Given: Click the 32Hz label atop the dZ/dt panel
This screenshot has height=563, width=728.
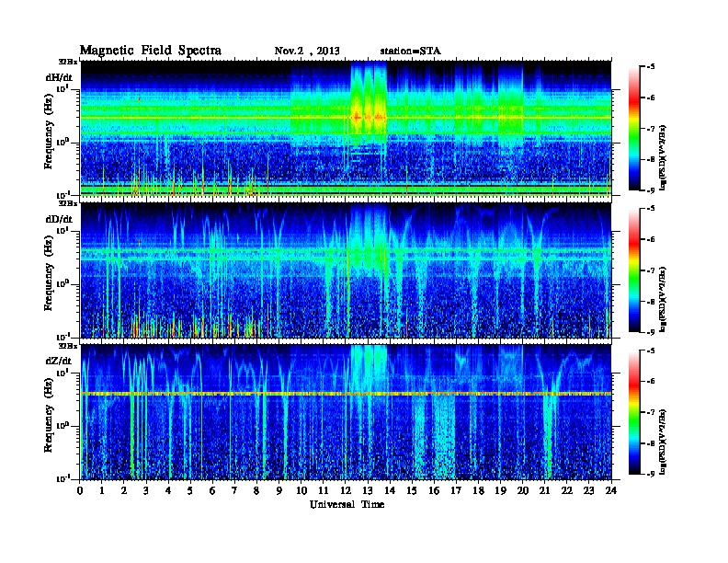Looking at the screenshot, I should pos(68,346).
